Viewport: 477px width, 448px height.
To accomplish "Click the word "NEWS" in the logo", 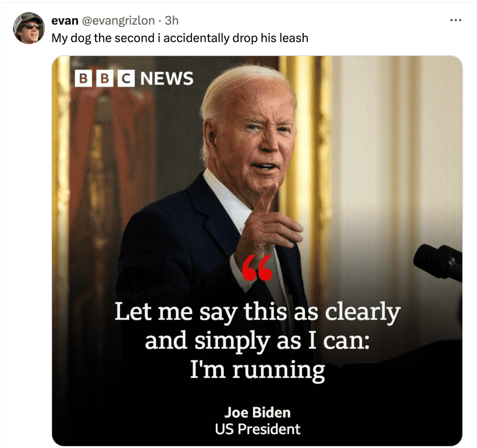I will [x=167, y=79].
